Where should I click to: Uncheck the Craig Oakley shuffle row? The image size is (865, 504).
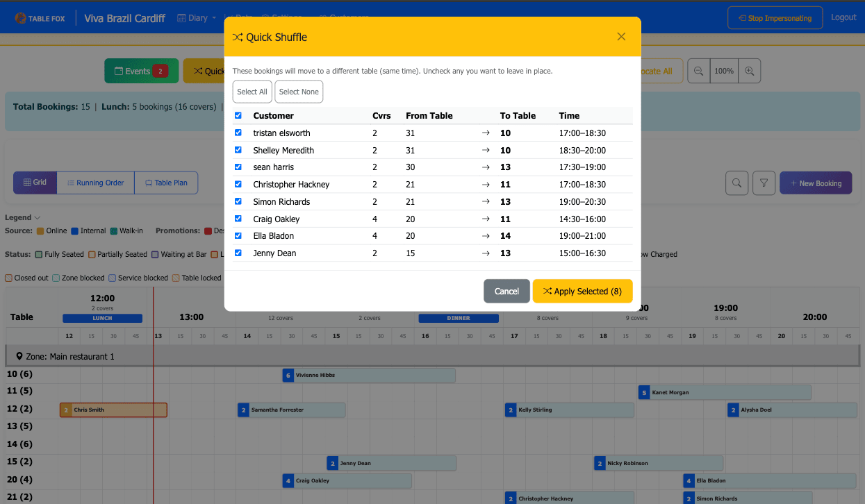point(238,218)
